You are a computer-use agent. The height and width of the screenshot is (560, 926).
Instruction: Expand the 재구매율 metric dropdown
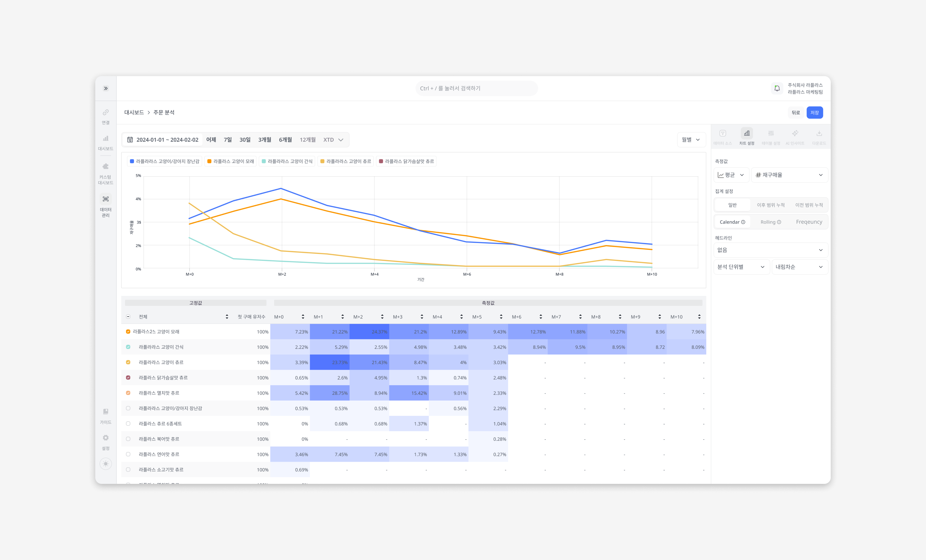789,175
